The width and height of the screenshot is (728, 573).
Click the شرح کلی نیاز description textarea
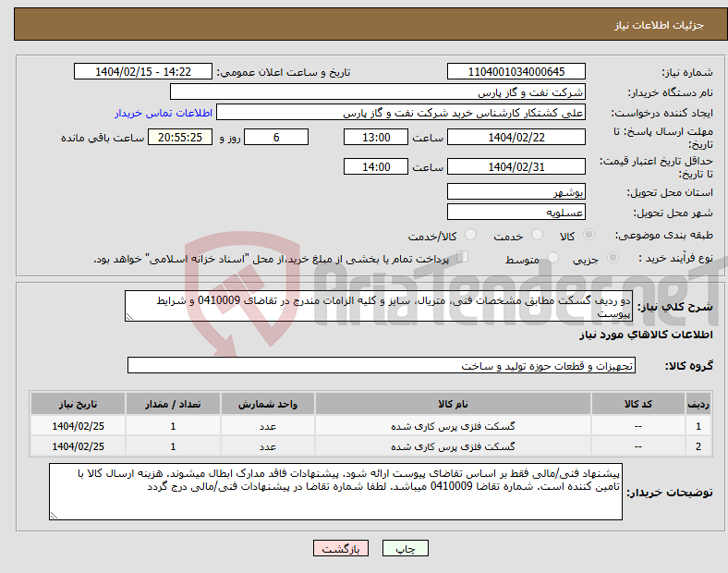click(x=379, y=306)
